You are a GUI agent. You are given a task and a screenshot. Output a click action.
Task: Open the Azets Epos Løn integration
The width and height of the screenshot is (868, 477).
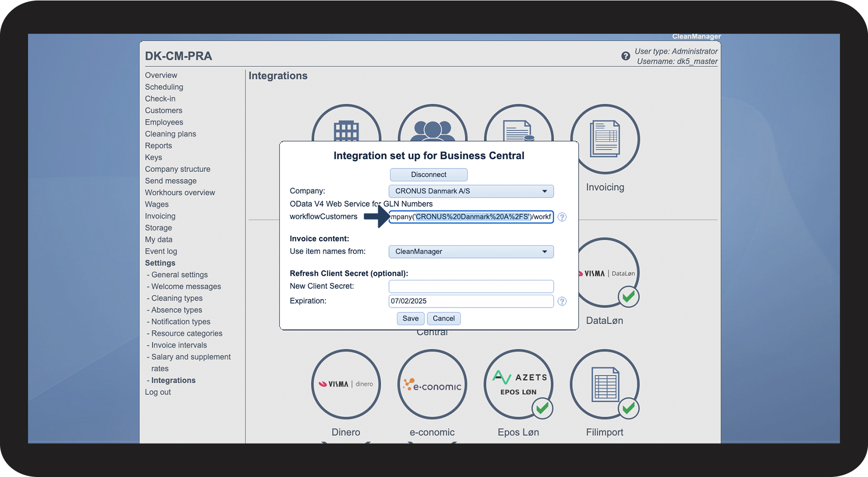click(518, 384)
